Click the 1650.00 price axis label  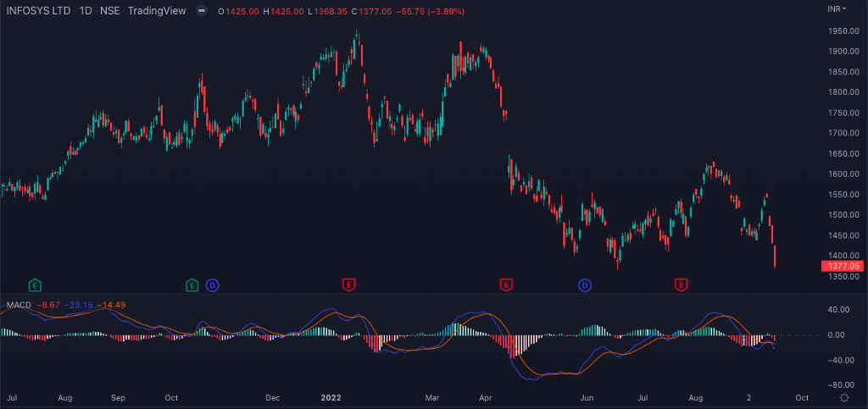(x=843, y=153)
